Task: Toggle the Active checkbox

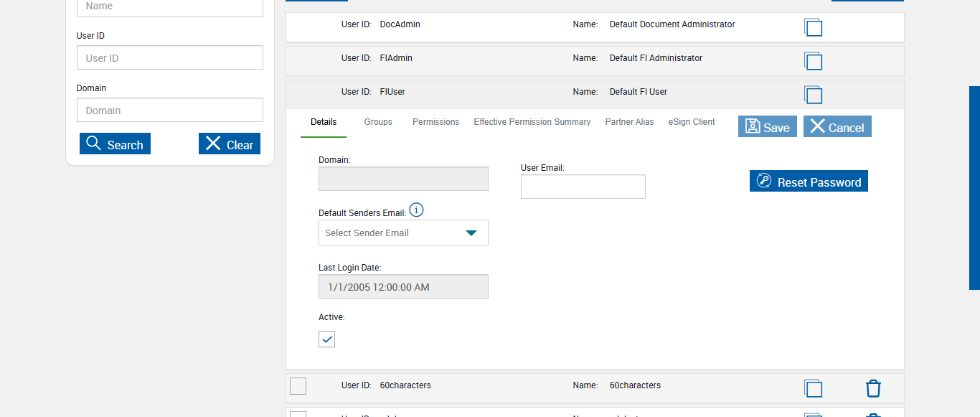Action: pos(327,339)
